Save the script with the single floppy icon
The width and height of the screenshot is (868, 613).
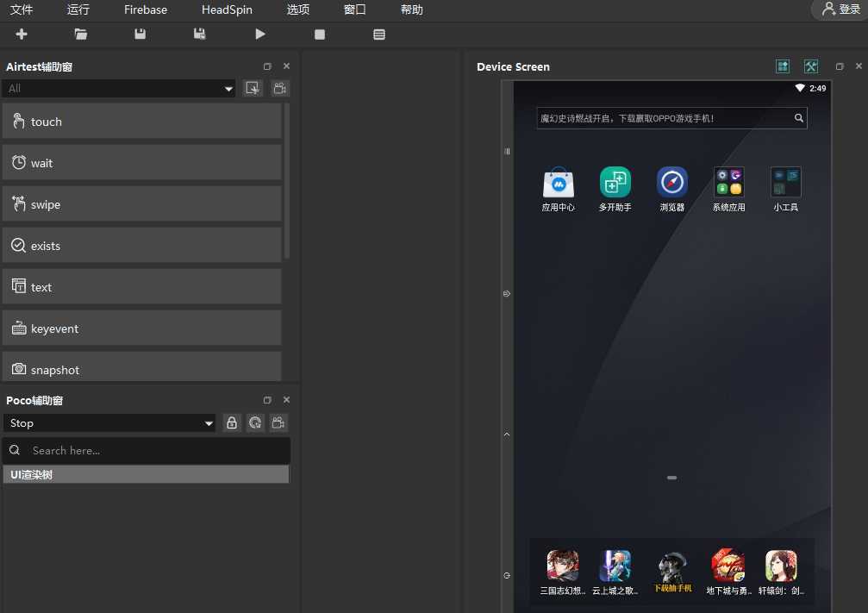[140, 34]
